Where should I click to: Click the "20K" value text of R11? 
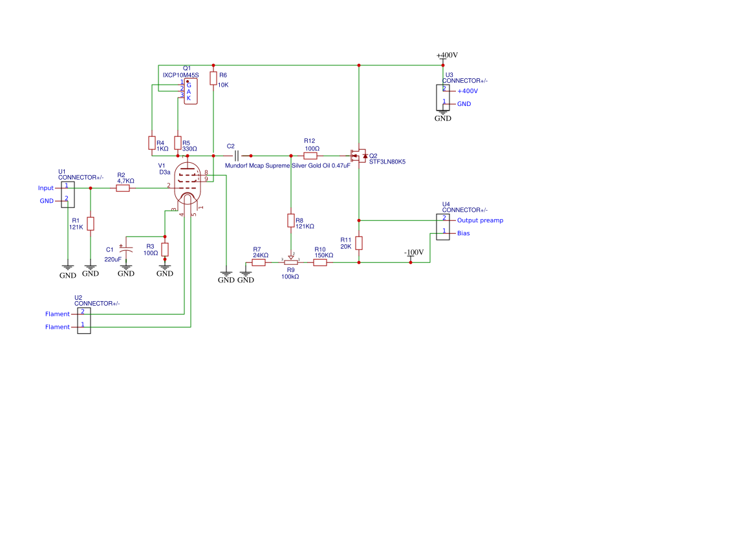coord(346,247)
